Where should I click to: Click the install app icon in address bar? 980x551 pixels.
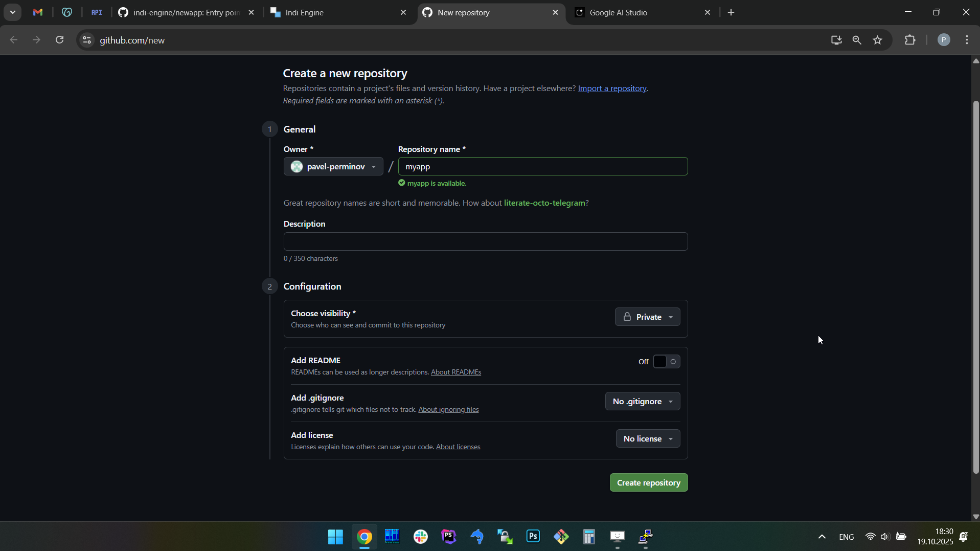pos(836,40)
